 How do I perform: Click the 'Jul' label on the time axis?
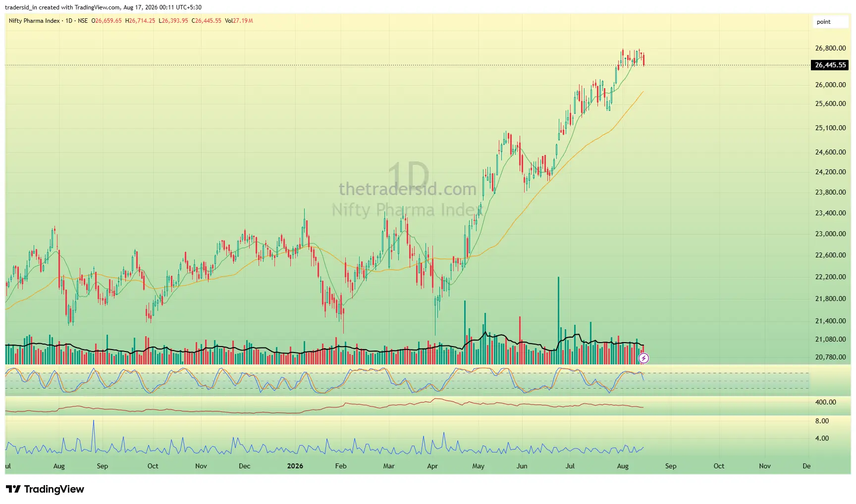click(x=570, y=466)
